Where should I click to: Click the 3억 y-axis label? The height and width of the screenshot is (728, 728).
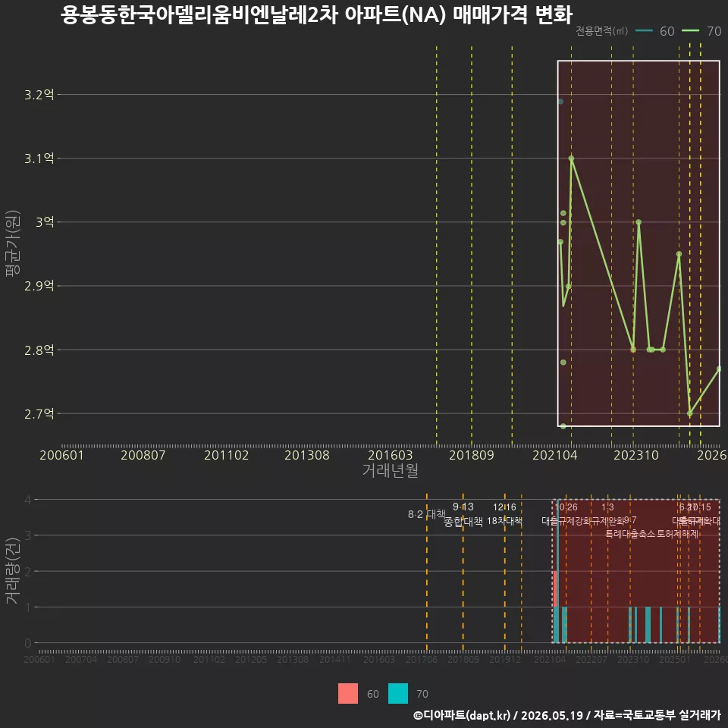[x=45, y=222]
